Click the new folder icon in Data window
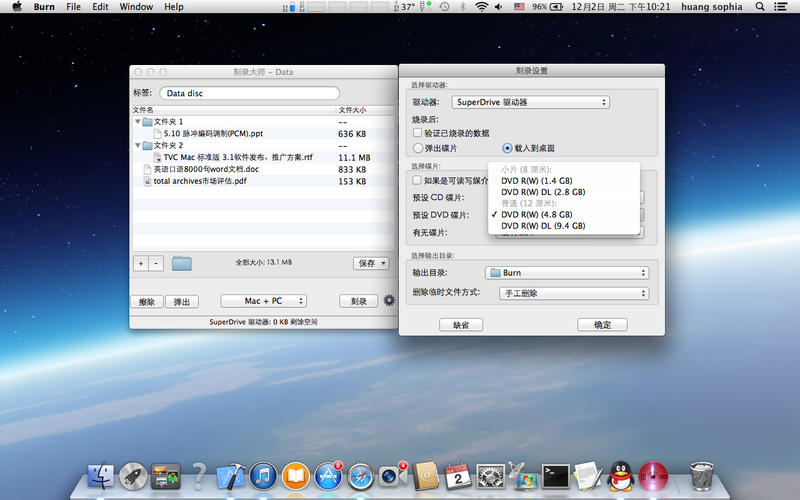 [181, 263]
